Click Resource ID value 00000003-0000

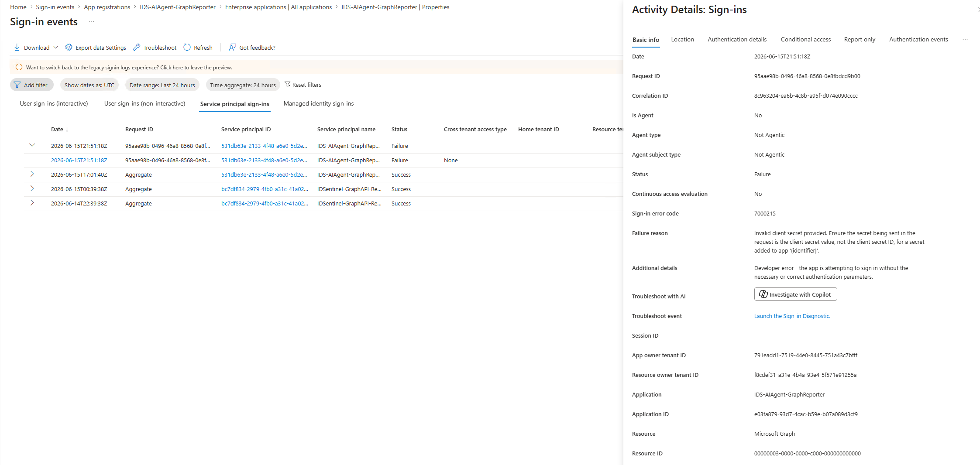[808, 453]
